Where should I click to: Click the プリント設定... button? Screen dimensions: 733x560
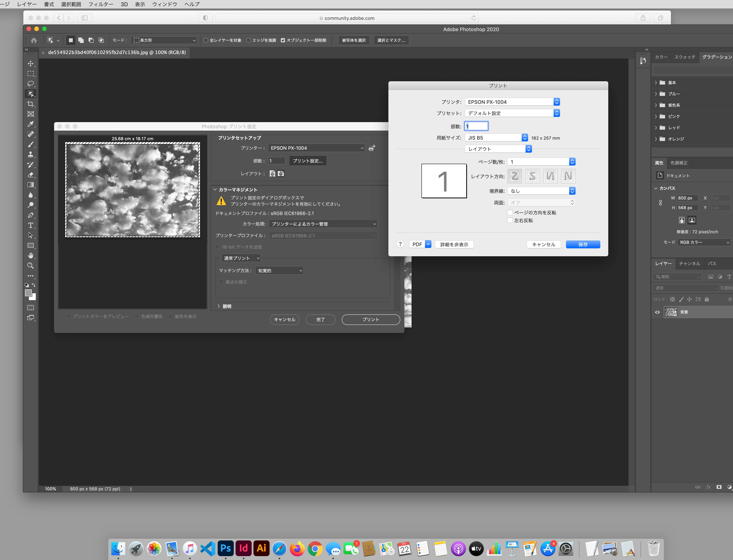[307, 161]
